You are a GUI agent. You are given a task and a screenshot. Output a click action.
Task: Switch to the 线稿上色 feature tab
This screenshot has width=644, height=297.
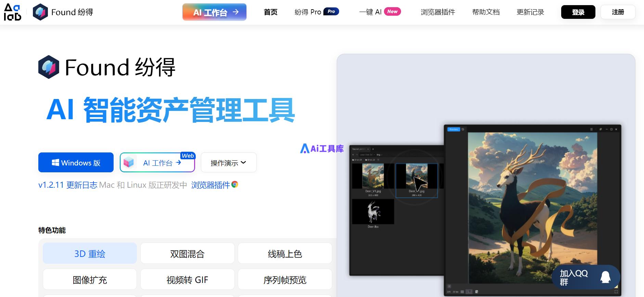click(x=285, y=253)
